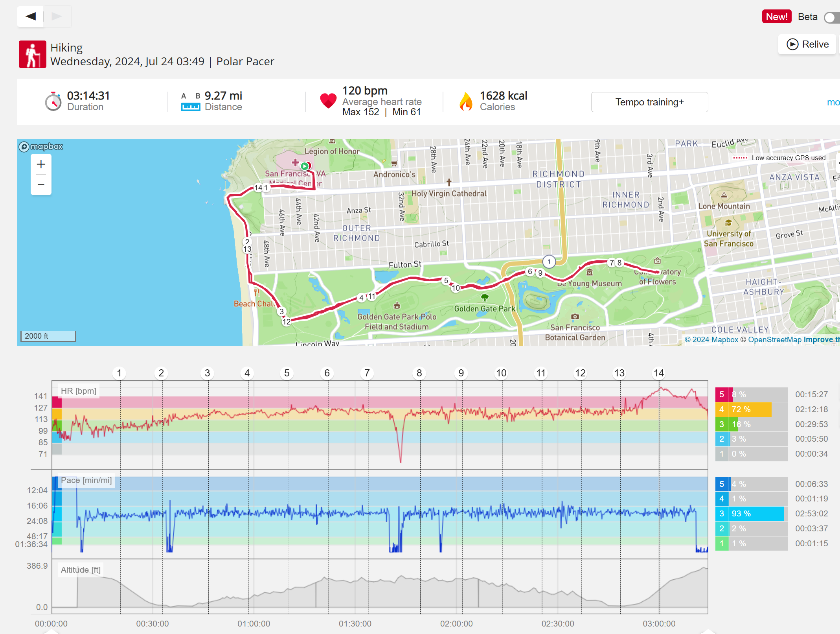Click the back arrow navigation button
Viewport: 840px width, 634px height.
pos(30,17)
